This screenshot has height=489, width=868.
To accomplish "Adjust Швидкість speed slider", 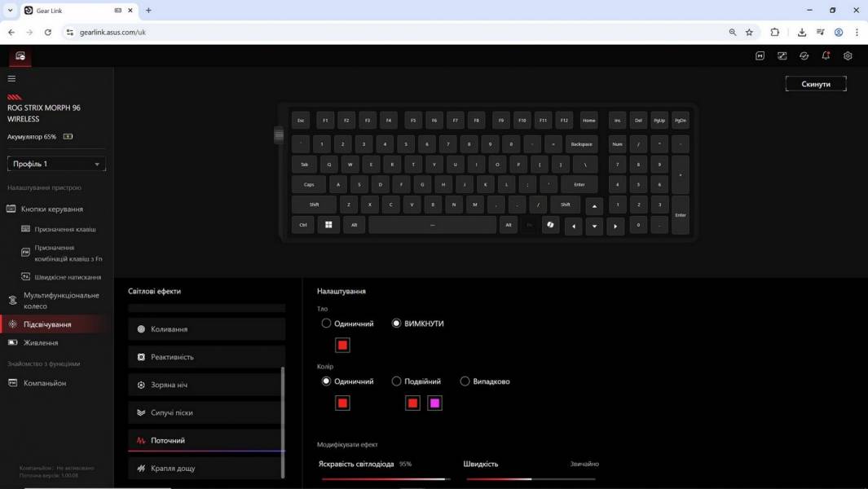I will (x=531, y=479).
